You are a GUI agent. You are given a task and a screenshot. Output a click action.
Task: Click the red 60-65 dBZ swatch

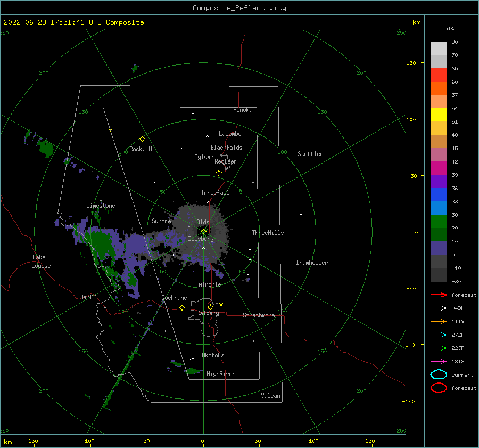pos(439,75)
